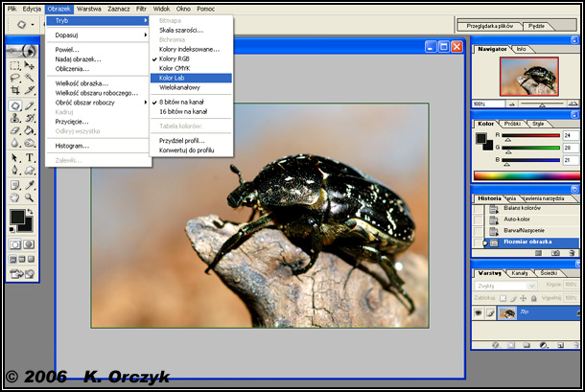The width and height of the screenshot is (585, 392).
Task: Select the Hand tool
Action: (15, 197)
